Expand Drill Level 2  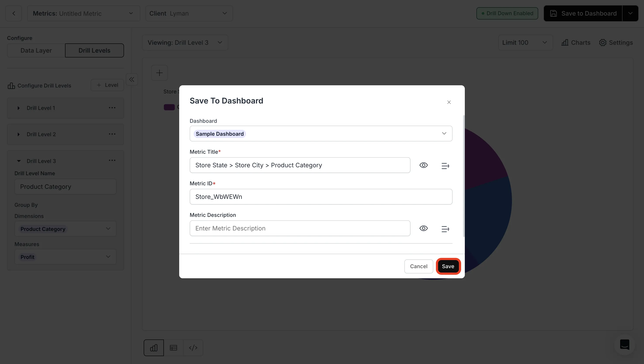tap(18, 134)
